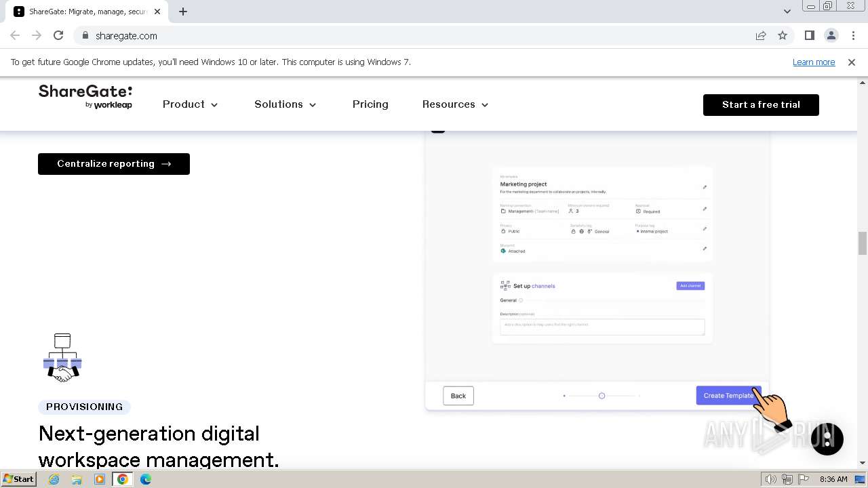Viewport: 868px width, 488px height.
Task: Open the Pricing page
Action: (x=370, y=104)
